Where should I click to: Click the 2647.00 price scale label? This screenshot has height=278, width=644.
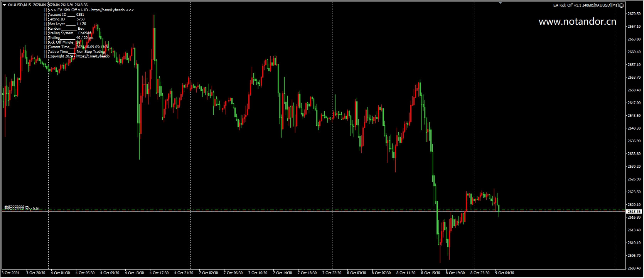(x=634, y=103)
